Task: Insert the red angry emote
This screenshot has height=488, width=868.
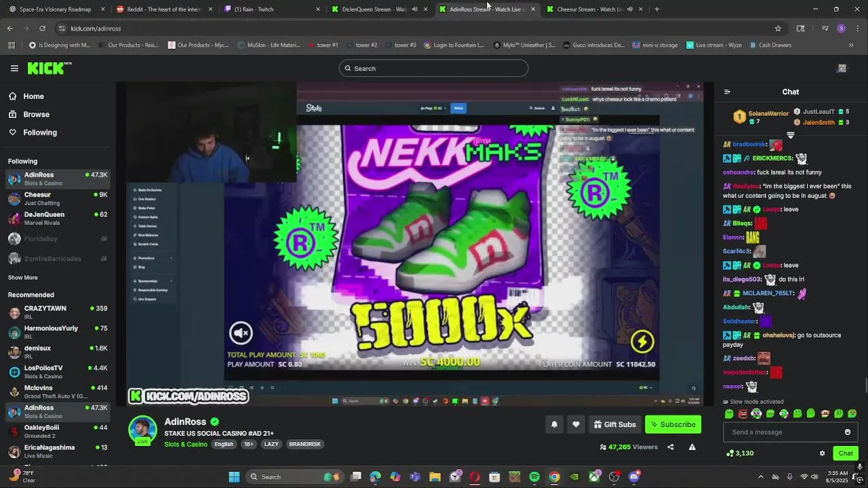Action: click(743, 413)
